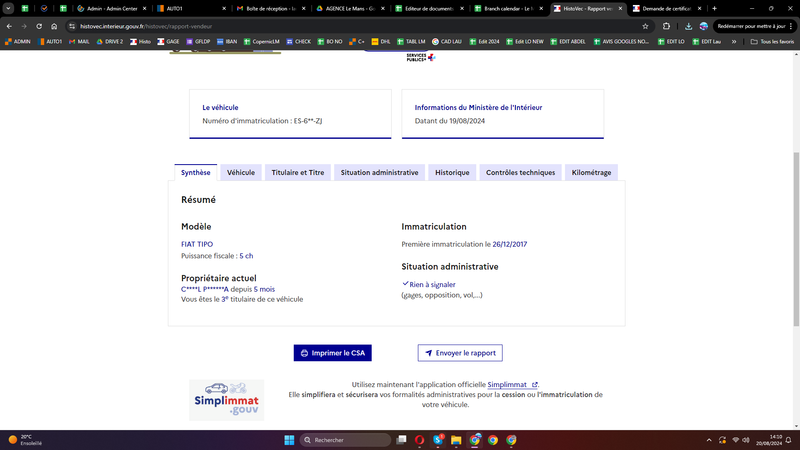Switch to the Demande de certificat browser tab
Viewport: 800px width, 450px height.
click(x=667, y=8)
